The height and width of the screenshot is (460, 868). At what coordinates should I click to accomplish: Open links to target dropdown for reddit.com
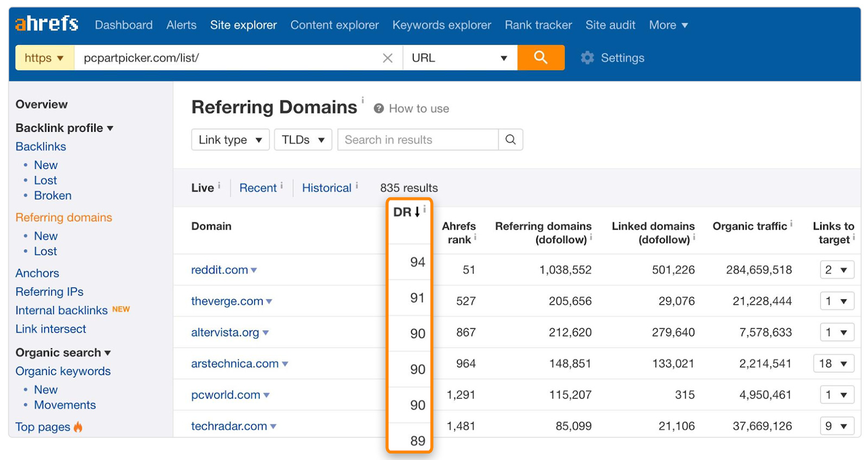click(x=837, y=270)
